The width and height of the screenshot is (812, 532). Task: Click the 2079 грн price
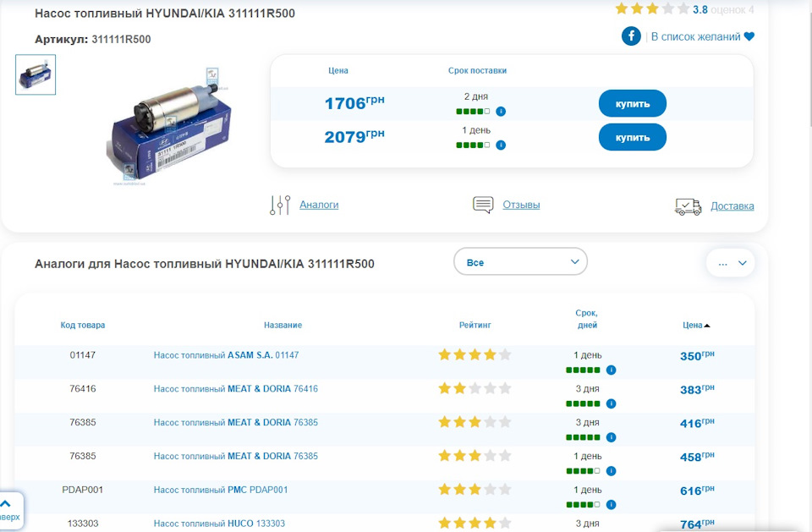click(x=354, y=136)
